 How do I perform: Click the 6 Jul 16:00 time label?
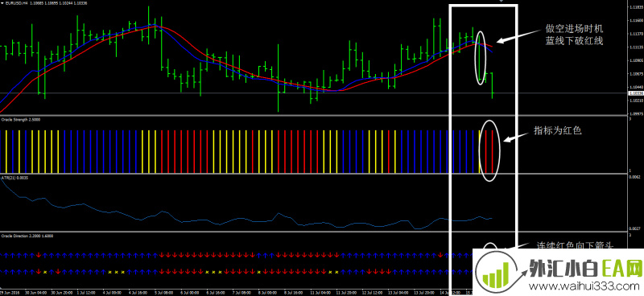[216, 293]
